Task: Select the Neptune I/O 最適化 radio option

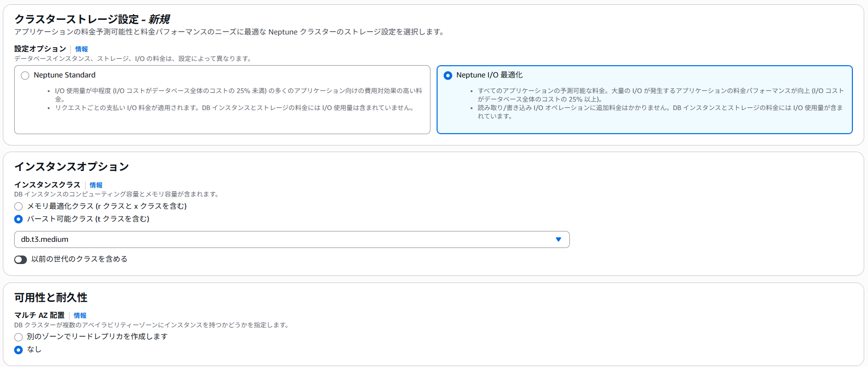Action: click(448, 76)
